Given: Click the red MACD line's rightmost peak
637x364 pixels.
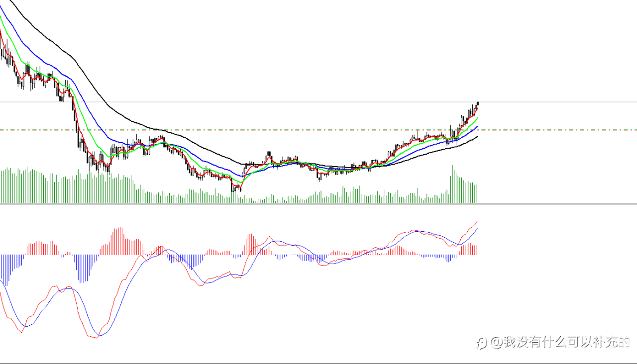Looking at the screenshot, I should [x=477, y=221].
